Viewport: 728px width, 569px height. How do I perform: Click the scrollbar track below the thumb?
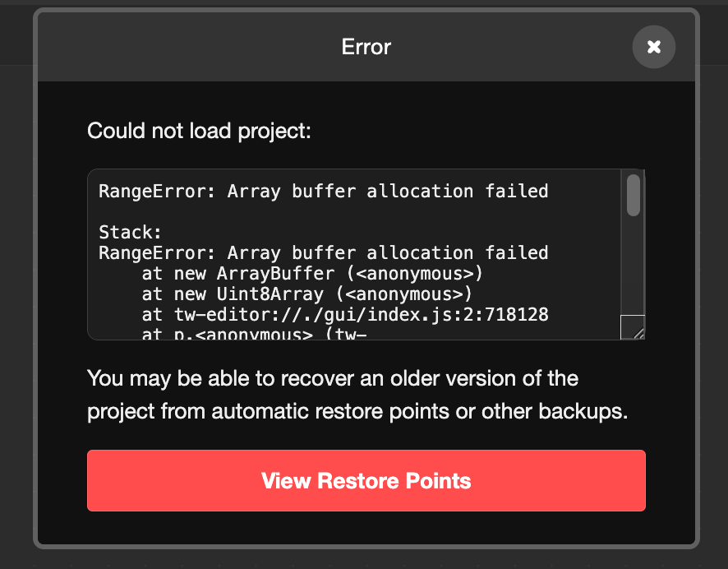633,263
